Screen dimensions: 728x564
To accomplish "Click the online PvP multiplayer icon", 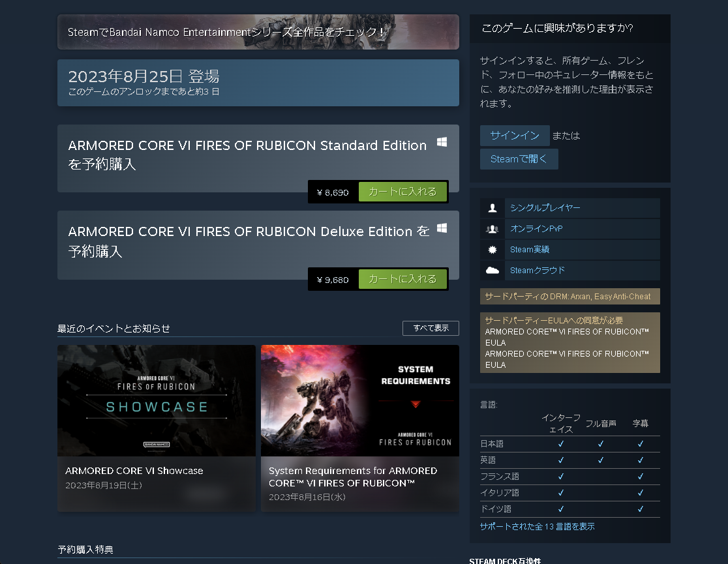I will pyautogui.click(x=492, y=228).
